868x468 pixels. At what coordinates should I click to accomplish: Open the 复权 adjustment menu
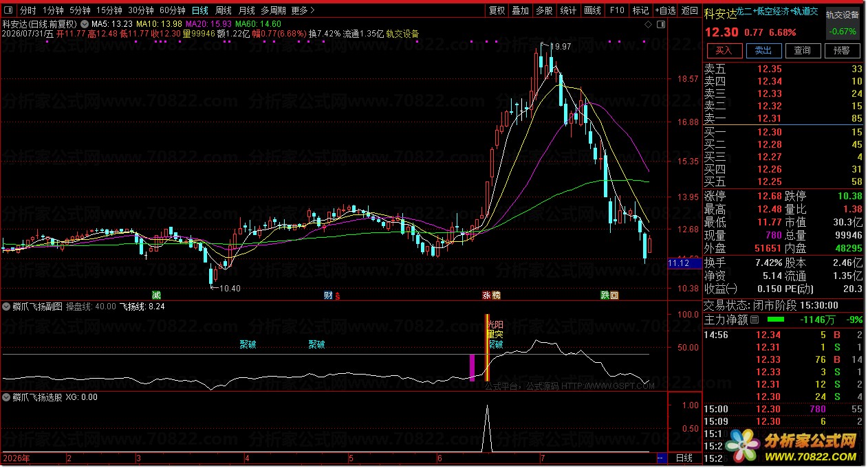click(x=497, y=10)
